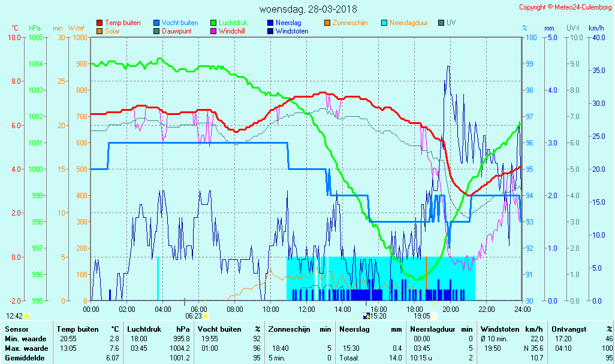Screen dimensions: 615x364
Task: Click the UV legend label
Action: tap(451, 23)
